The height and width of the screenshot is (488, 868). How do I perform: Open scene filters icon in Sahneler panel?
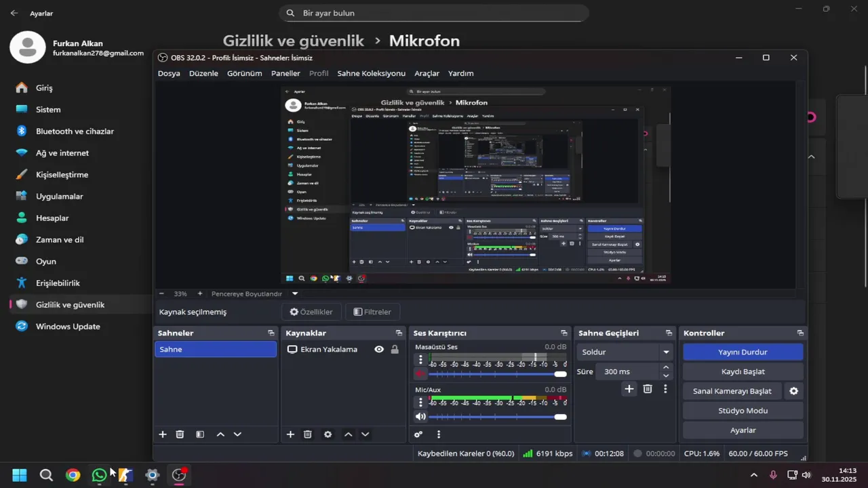click(x=200, y=434)
